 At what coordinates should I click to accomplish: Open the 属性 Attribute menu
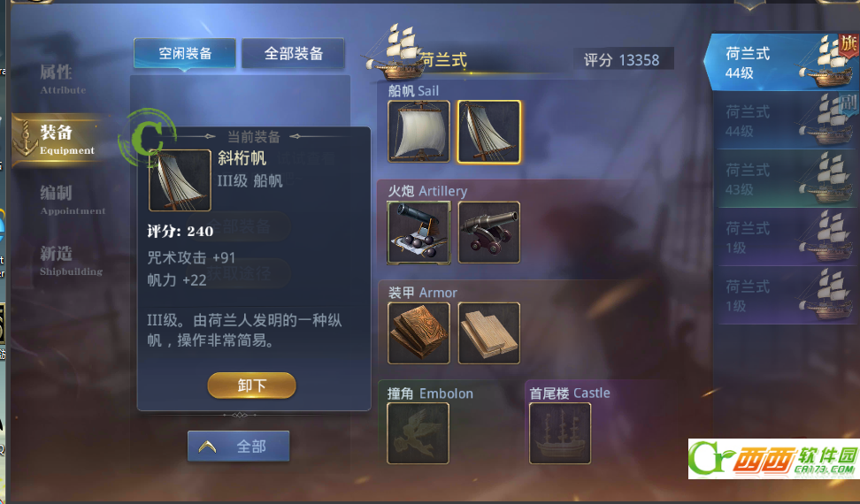[x=63, y=79]
